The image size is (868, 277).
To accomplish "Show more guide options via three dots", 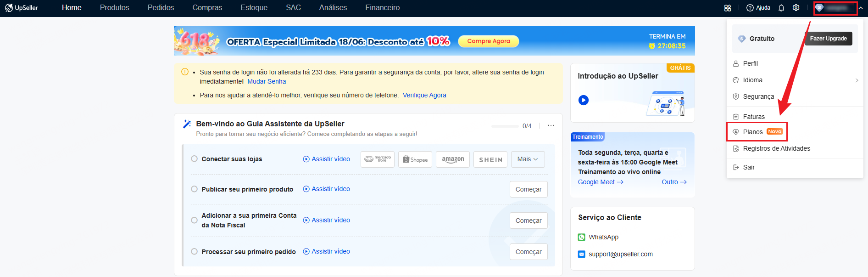I will tap(551, 125).
